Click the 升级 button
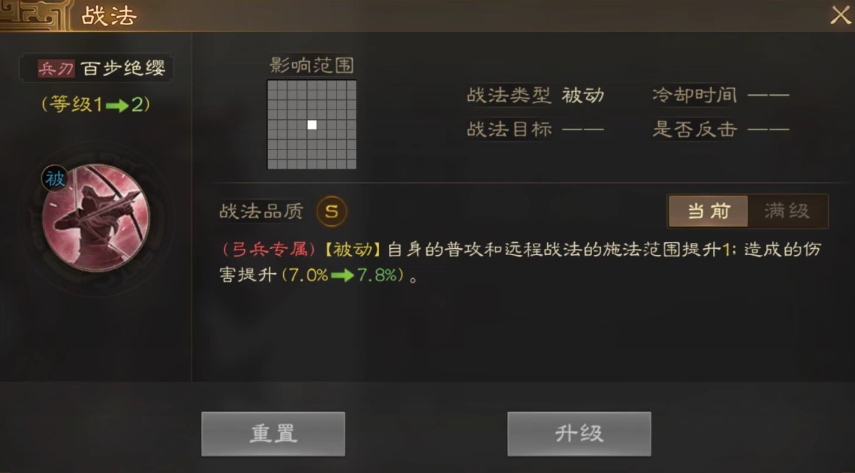855x473 pixels. 579,434
